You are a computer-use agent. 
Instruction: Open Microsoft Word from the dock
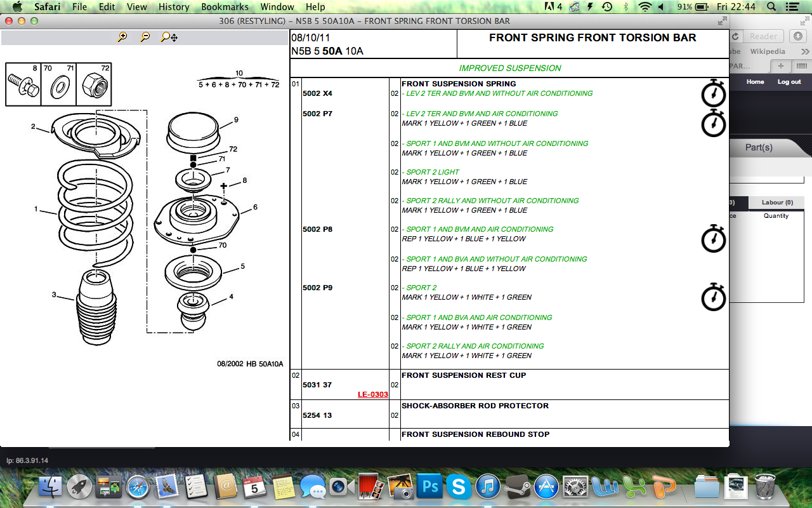(605, 487)
